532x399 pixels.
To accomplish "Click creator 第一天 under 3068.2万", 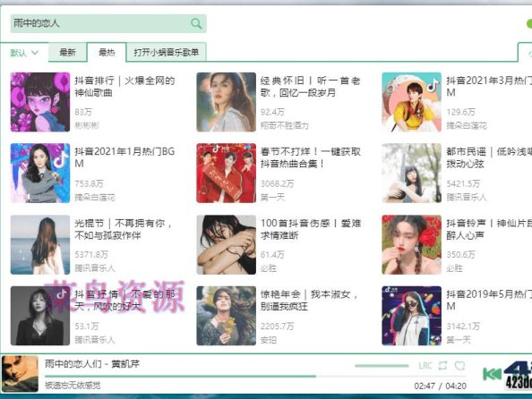I will 272,198.
